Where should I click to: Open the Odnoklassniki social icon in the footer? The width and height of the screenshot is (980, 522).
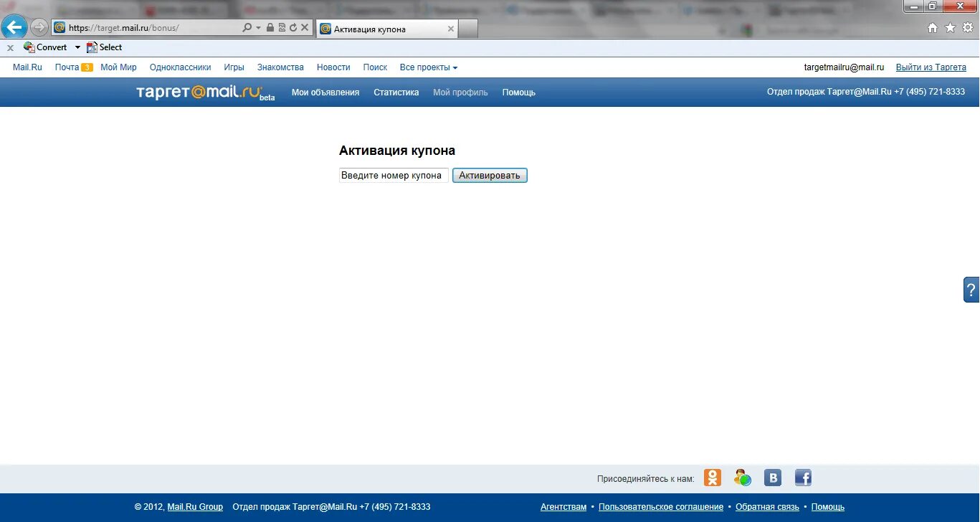713,478
